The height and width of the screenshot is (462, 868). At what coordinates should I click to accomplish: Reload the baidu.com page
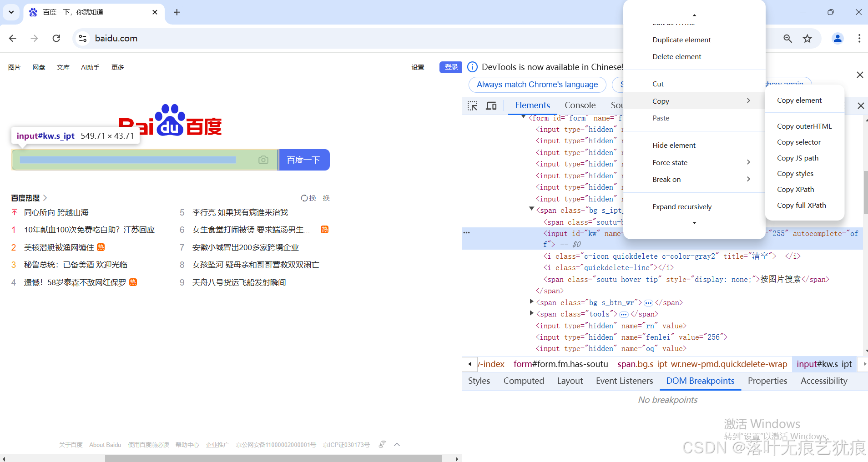coord(56,38)
